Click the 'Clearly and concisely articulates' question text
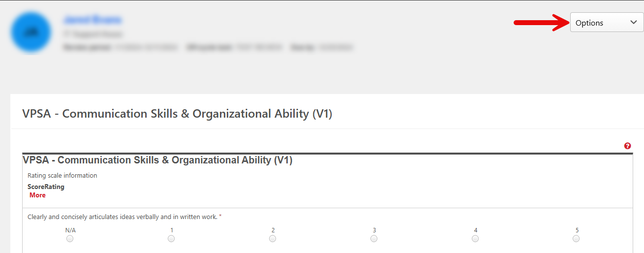Viewport: 644px width, 253px height. (123, 217)
